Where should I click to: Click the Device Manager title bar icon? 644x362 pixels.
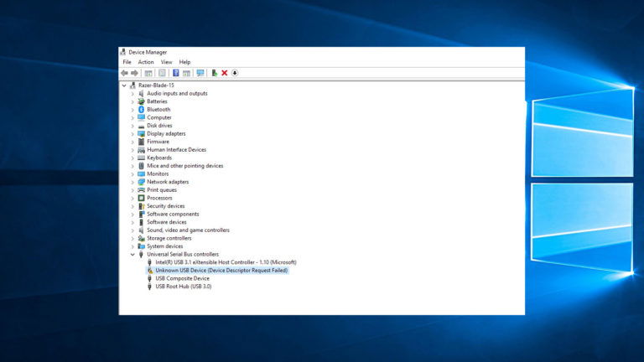[122, 52]
